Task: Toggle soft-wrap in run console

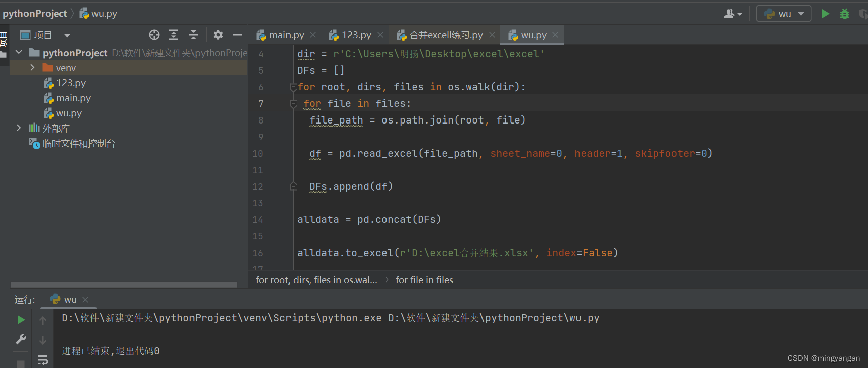Action: (43, 359)
